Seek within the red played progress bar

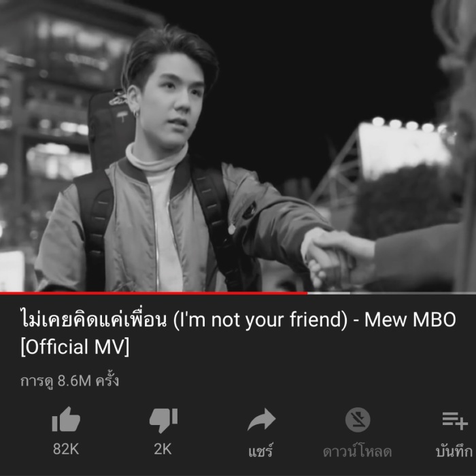click(154, 293)
